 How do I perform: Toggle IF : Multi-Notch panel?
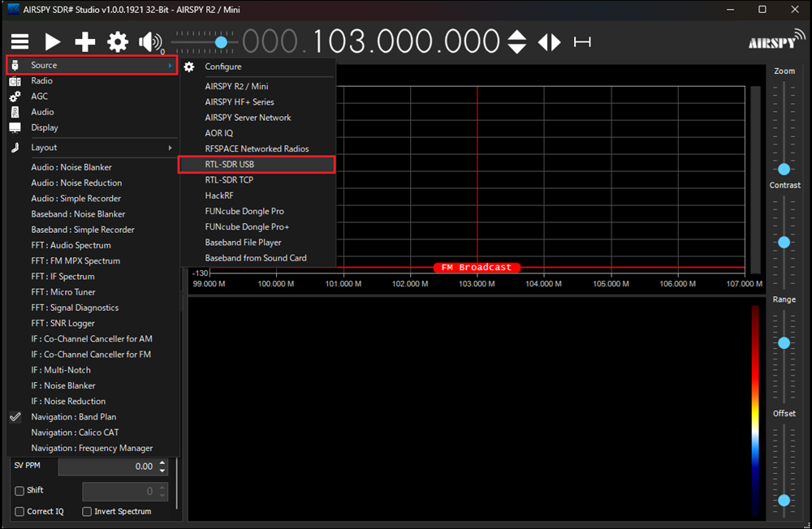pos(93,370)
